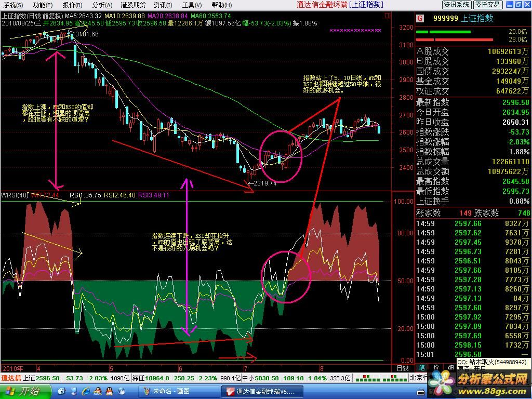Click the RSI2:46.40 value label
Screen dimensions: 532x399
click(120, 195)
